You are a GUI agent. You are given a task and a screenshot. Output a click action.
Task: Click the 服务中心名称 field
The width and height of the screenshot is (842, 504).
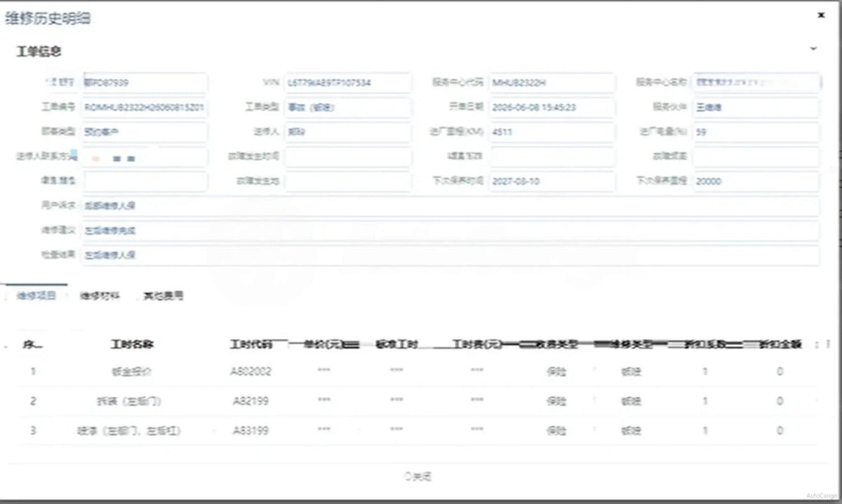point(756,83)
